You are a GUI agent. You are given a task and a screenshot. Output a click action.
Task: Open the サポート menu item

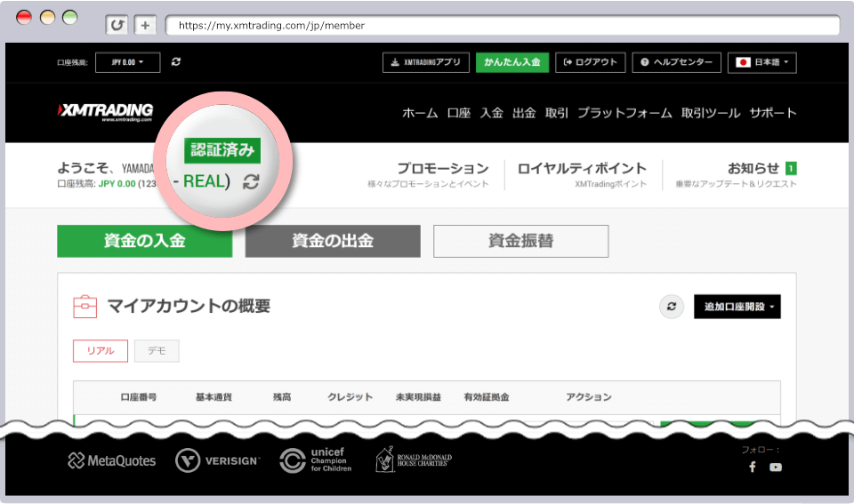(x=773, y=113)
